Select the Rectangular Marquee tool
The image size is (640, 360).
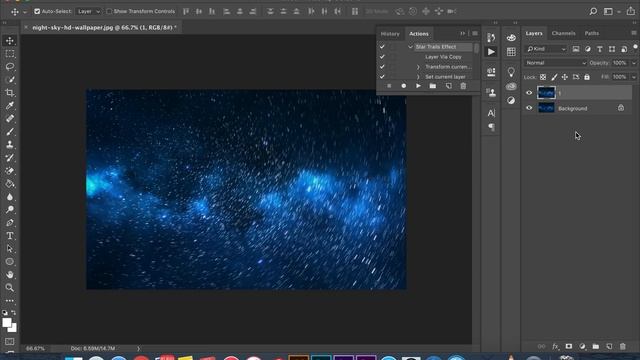click(10, 53)
